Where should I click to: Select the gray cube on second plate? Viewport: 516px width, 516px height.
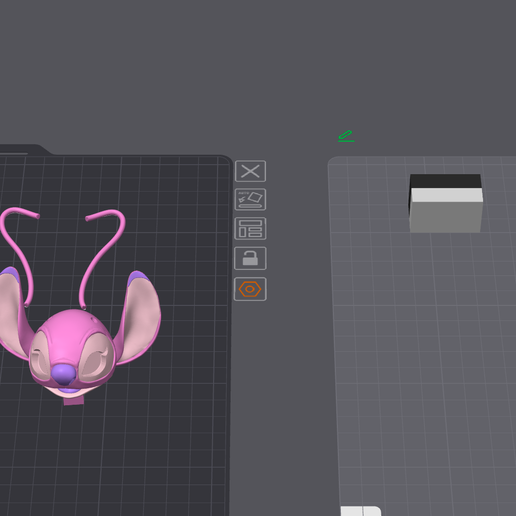pyautogui.click(x=446, y=203)
